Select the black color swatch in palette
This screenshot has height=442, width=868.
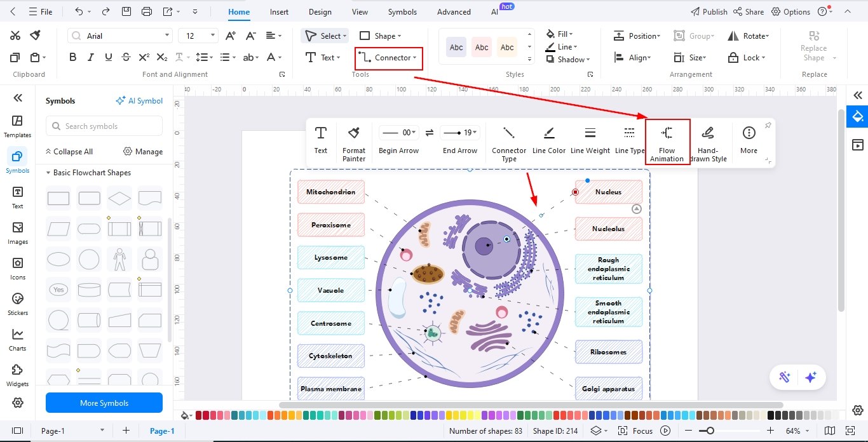point(771,415)
